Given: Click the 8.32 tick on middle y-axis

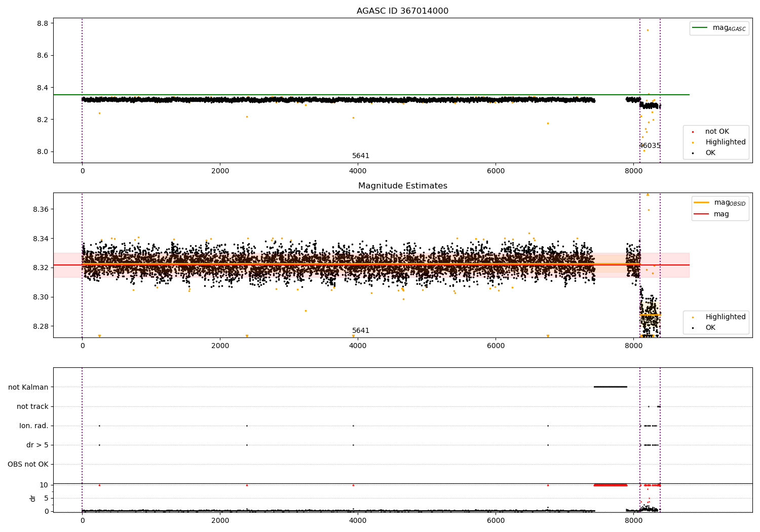Looking at the screenshot, I should pyautogui.click(x=41, y=268).
